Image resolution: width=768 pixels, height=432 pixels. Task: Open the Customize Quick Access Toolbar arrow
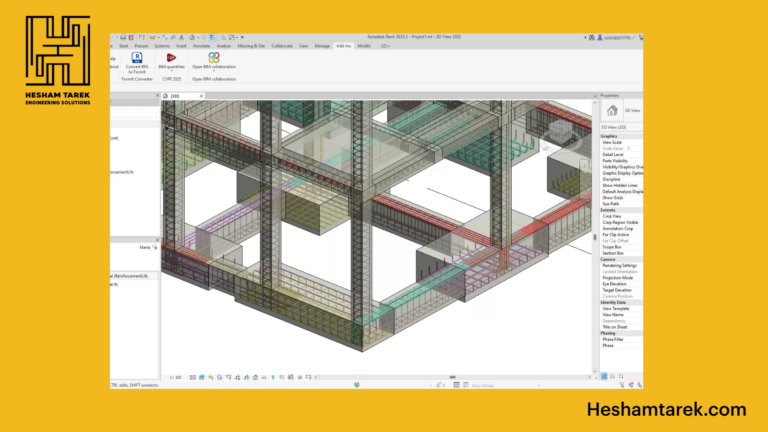click(x=242, y=37)
